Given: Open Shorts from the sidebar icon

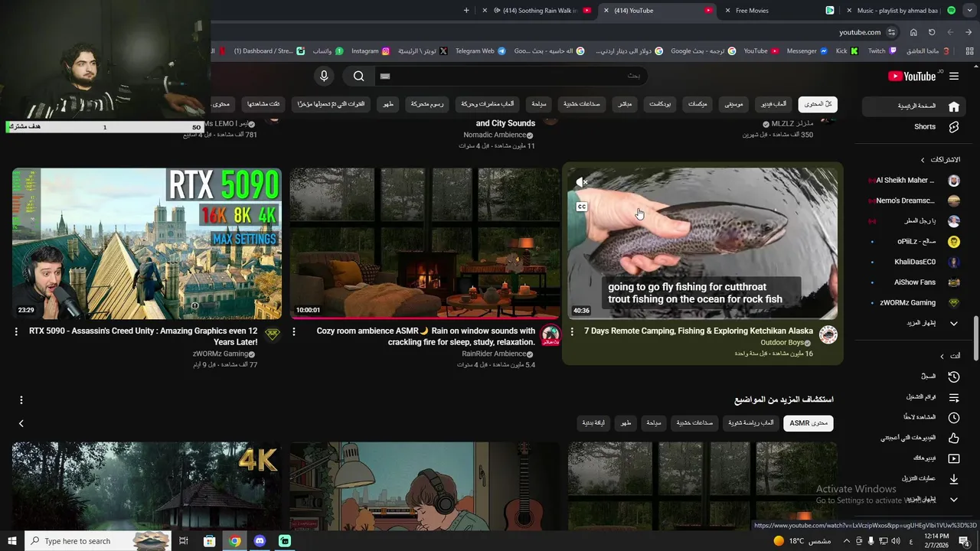Looking at the screenshot, I should 953,127.
